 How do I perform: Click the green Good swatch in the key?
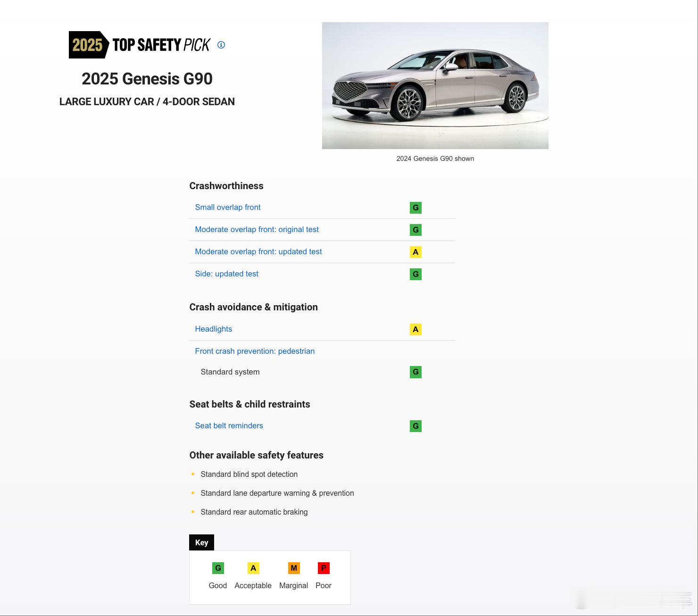click(x=218, y=568)
